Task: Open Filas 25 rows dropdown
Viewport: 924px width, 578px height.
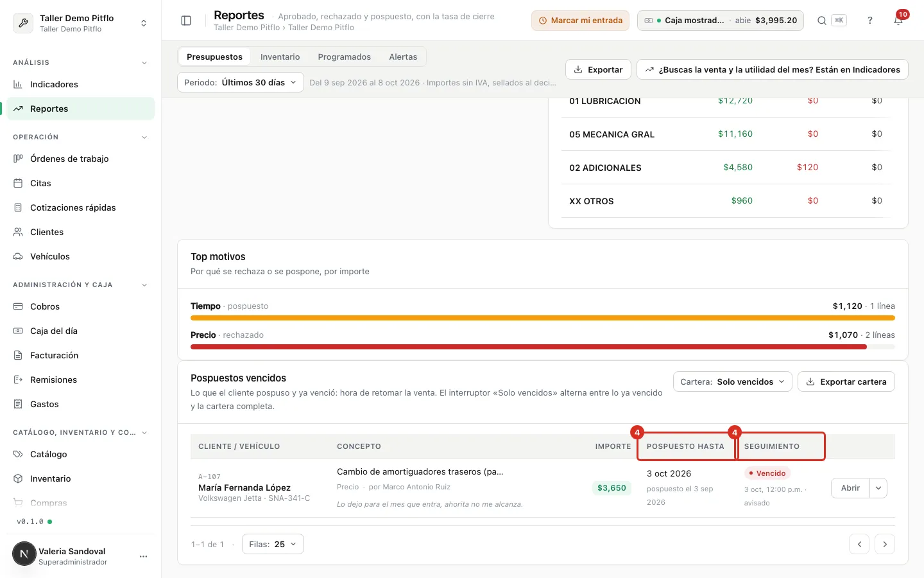Action: pos(273,544)
